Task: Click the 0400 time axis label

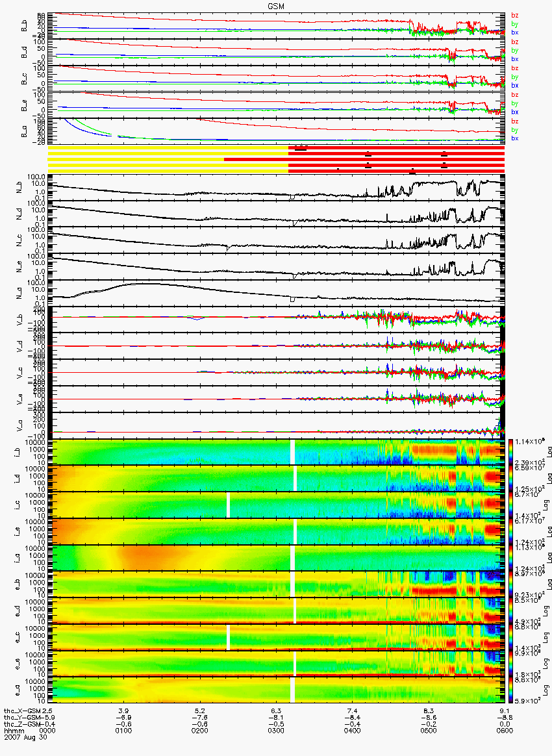Action: pos(353,731)
